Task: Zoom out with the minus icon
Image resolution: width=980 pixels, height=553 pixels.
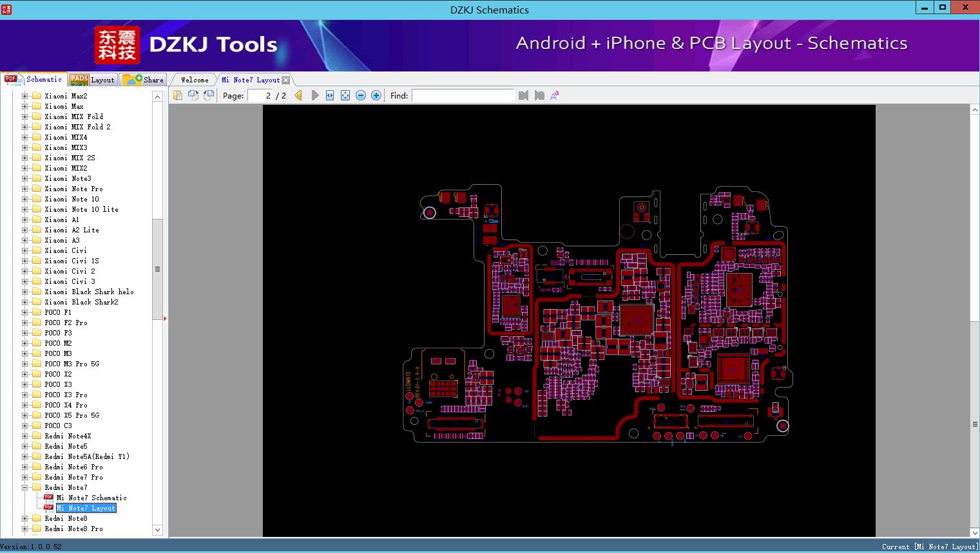Action: click(x=361, y=95)
